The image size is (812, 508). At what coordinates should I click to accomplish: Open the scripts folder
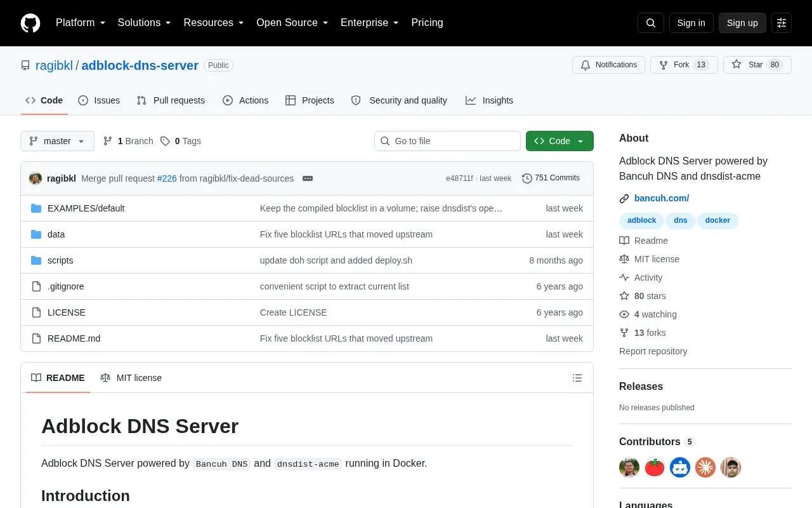[60, 260]
